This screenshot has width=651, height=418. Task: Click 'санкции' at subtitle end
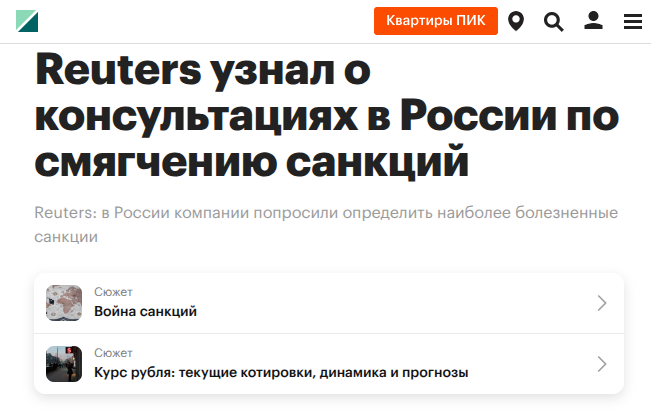point(66,237)
